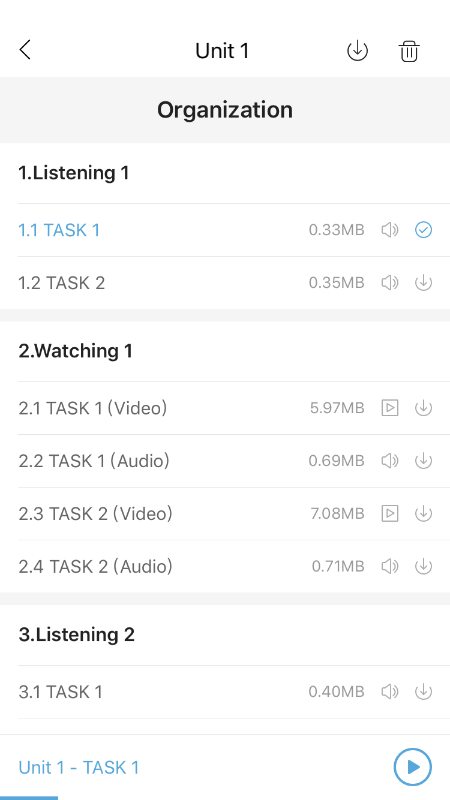Tap speaker icon for 2.4 TASK 2 (Audio)
The image size is (450, 800).
point(390,566)
